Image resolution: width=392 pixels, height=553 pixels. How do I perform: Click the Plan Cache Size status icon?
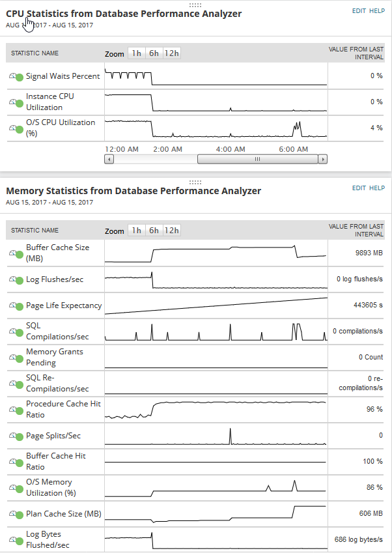tap(16, 514)
